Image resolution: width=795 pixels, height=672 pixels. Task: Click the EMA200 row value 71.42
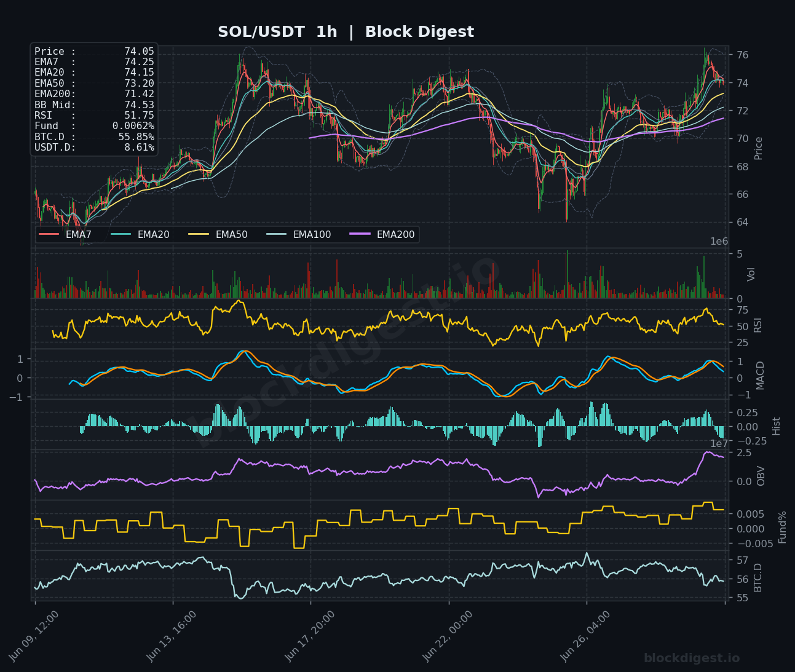(x=139, y=94)
